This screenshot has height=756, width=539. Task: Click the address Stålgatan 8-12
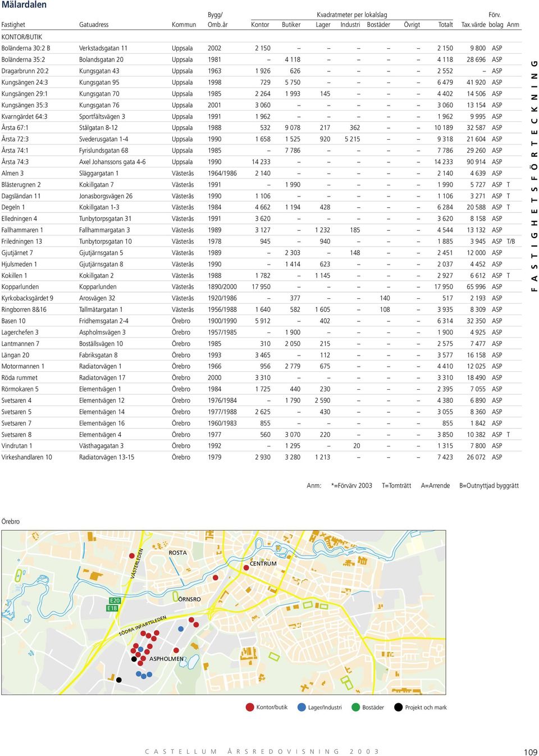(x=98, y=128)
